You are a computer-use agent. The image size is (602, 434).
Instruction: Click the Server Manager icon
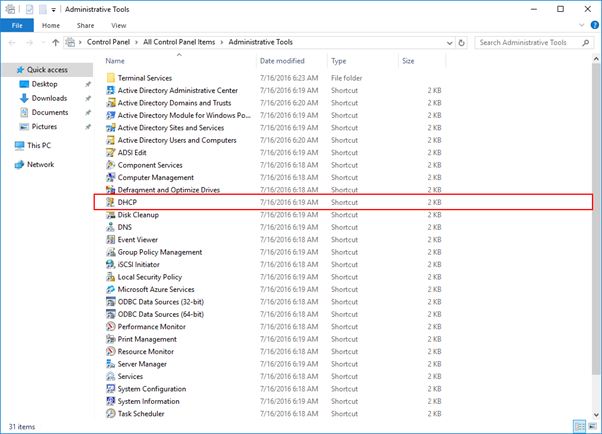[x=111, y=364]
